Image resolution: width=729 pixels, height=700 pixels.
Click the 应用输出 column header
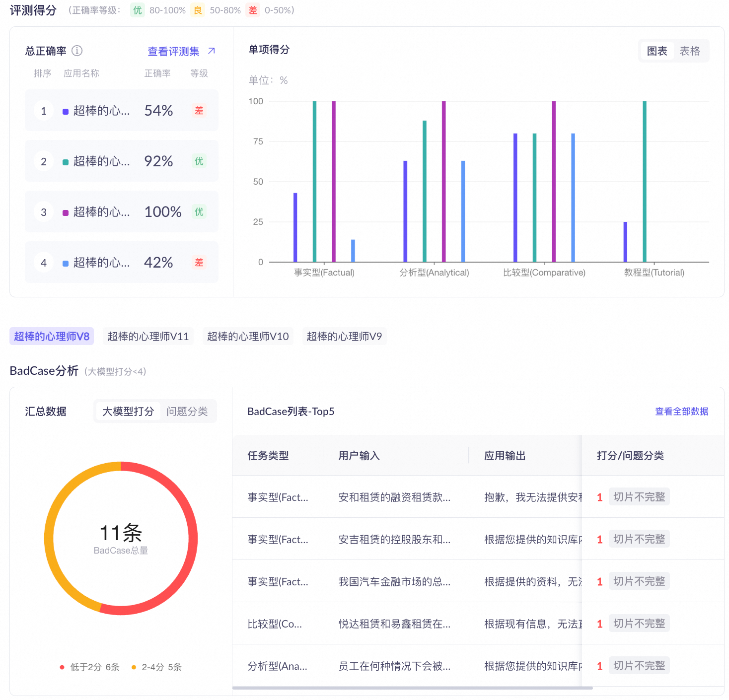point(505,455)
